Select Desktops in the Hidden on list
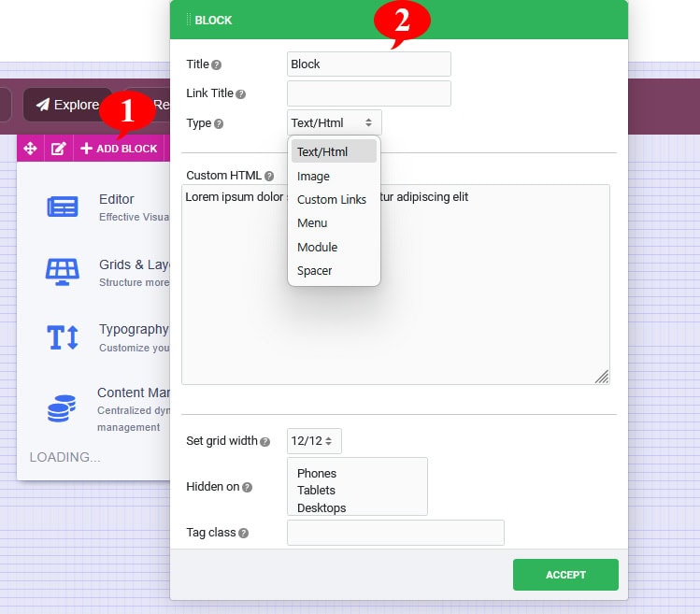 tap(321, 507)
